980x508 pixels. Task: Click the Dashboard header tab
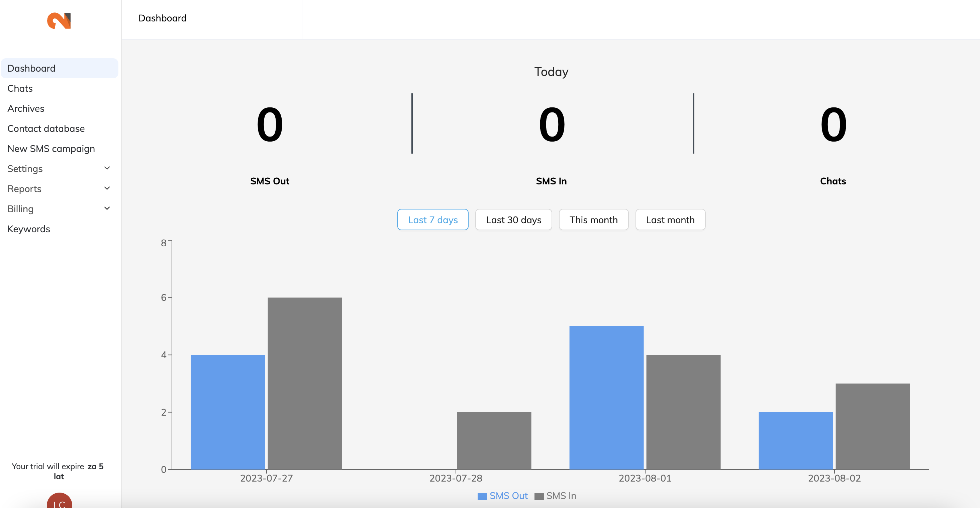click(x=163, y=18)
